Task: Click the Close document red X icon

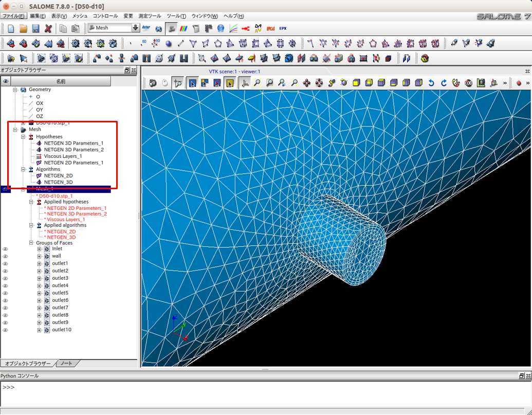Action: [x=48, y=28]
